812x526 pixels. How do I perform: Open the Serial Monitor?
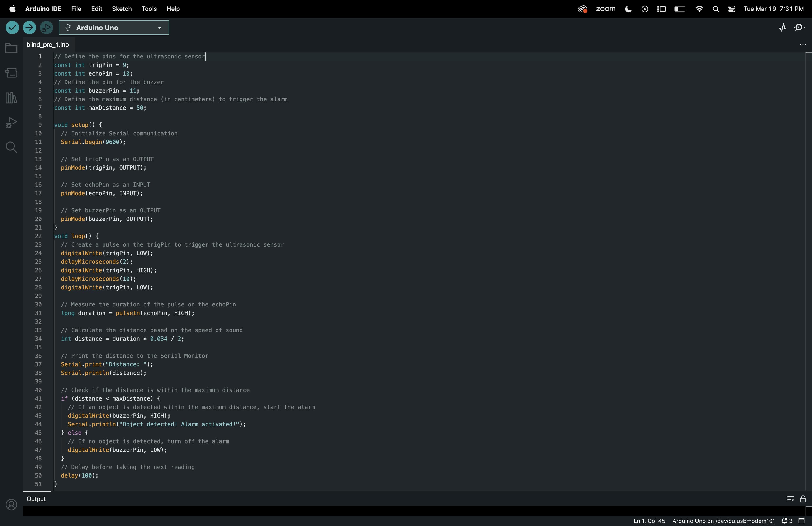(x=800, y=28)
